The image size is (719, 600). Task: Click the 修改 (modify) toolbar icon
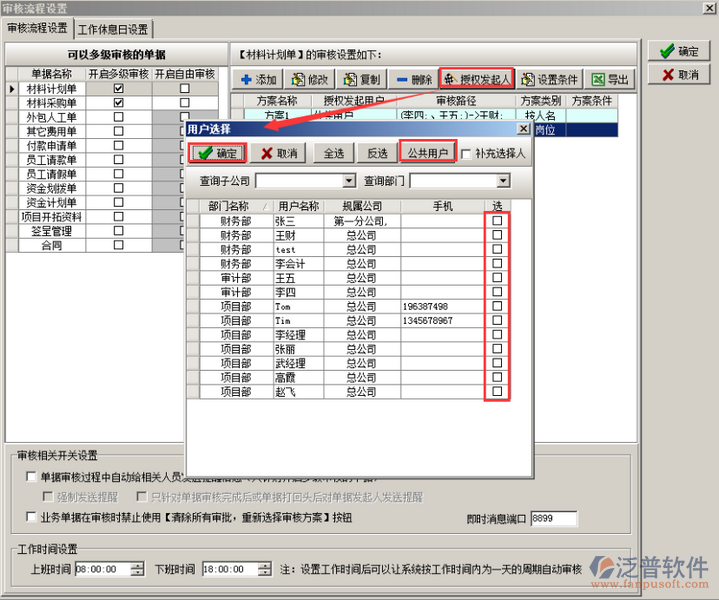tap(298, 79)
